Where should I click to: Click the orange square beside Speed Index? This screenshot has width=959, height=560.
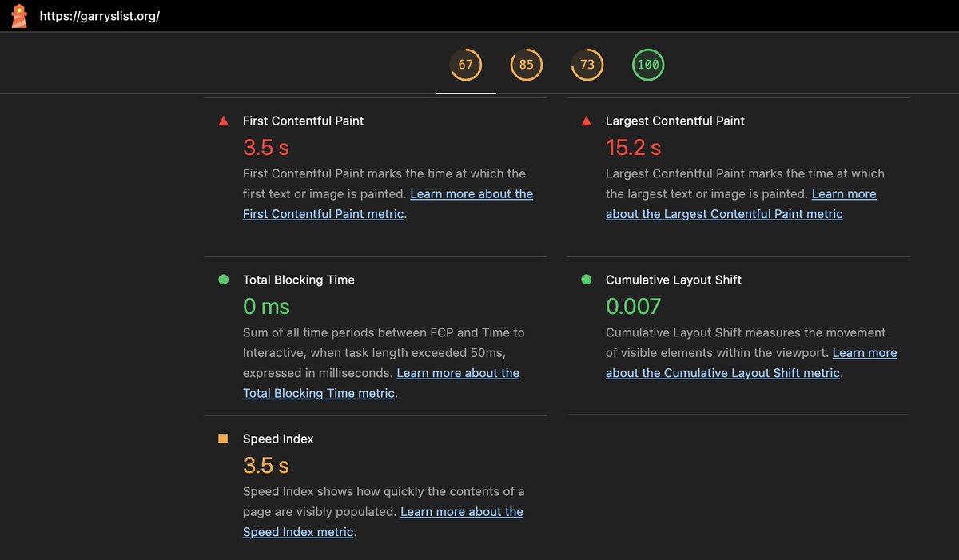pos(224,439)
